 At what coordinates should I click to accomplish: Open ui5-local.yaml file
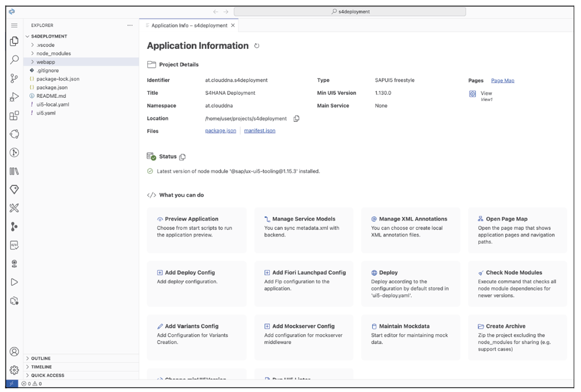(81, 104)
